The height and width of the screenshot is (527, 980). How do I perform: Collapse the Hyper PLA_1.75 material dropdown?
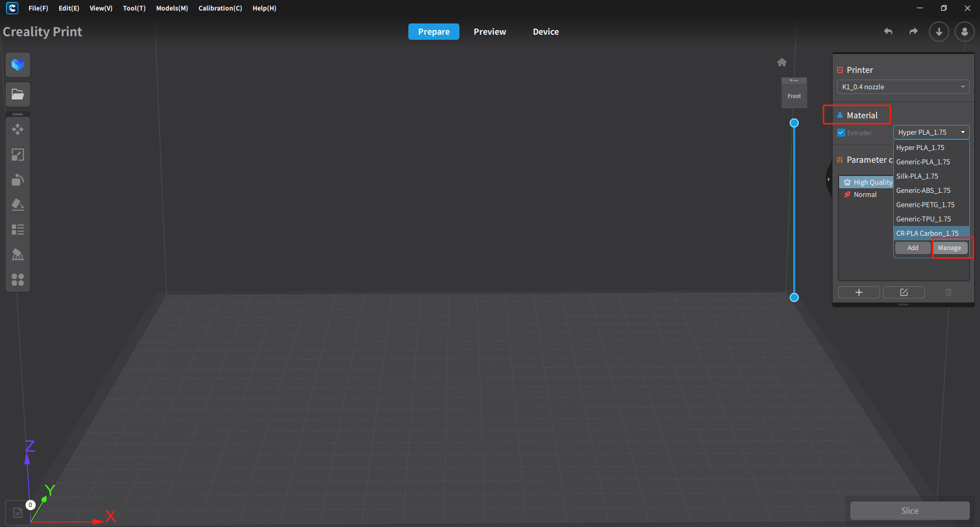pos(932,132)
